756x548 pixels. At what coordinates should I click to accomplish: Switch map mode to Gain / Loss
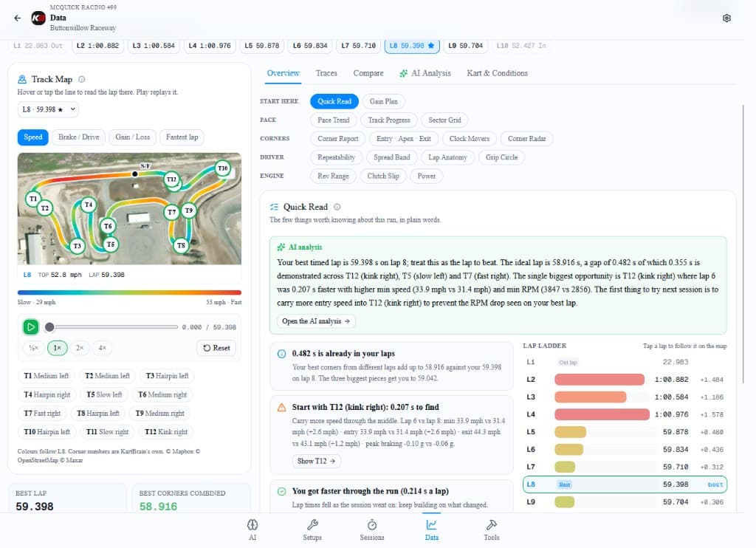[x=133, y=137]
